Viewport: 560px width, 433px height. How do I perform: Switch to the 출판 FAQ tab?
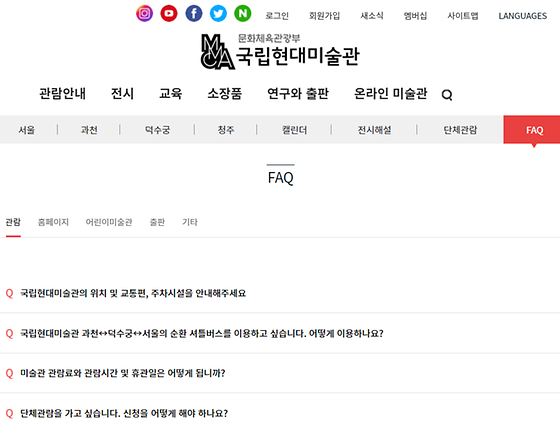click(x=157, y=222)
